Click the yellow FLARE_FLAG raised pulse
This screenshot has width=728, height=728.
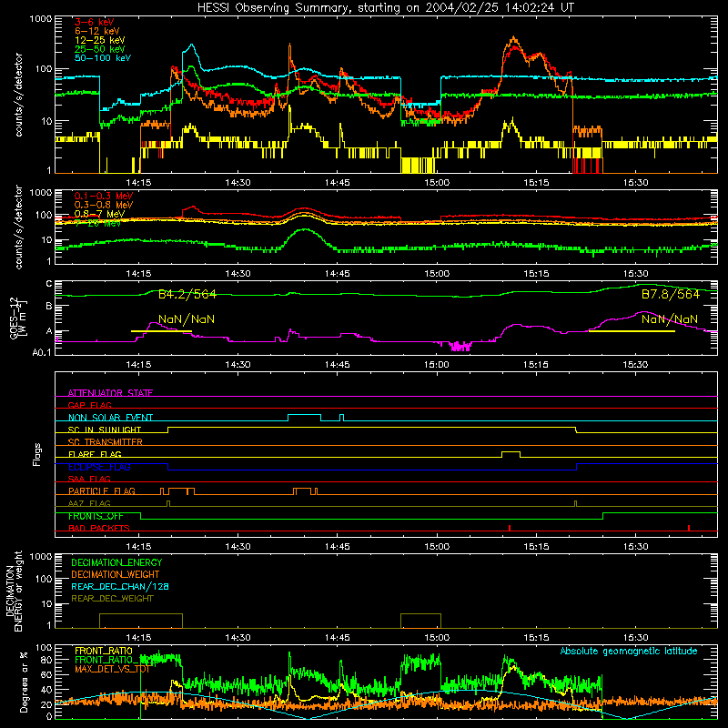[x=511, y=454]
